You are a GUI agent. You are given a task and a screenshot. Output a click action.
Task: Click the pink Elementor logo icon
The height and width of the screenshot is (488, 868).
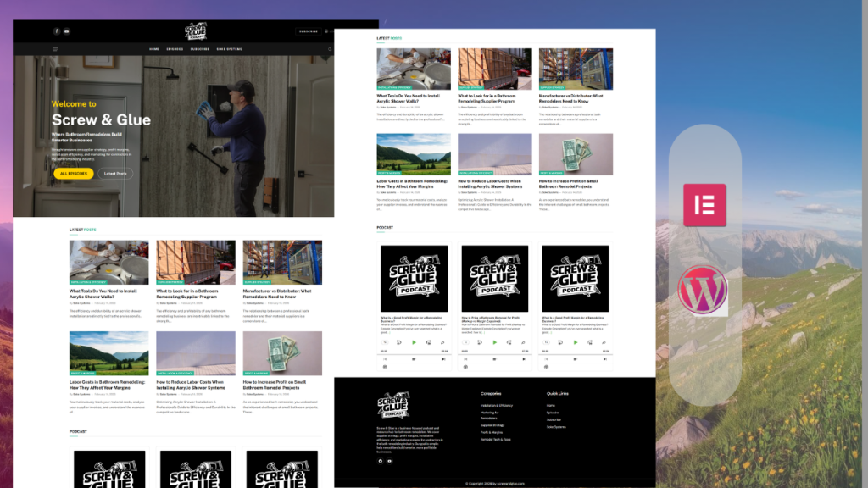(x=704, y=205)
